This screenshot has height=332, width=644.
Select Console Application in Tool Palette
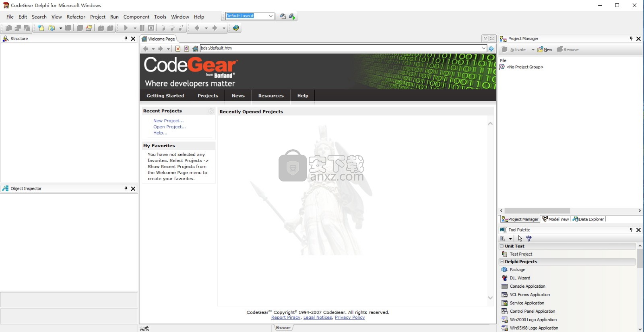click(x=527, y=287)
